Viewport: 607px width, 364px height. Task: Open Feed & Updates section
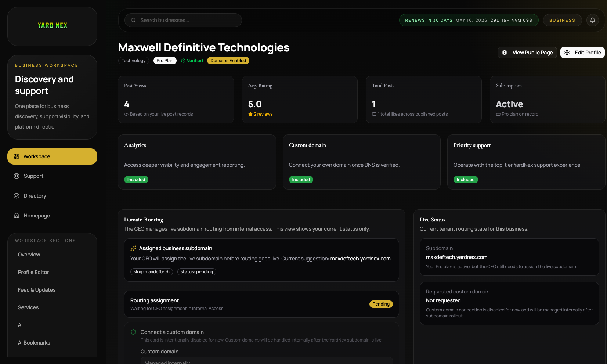[37, 290]
